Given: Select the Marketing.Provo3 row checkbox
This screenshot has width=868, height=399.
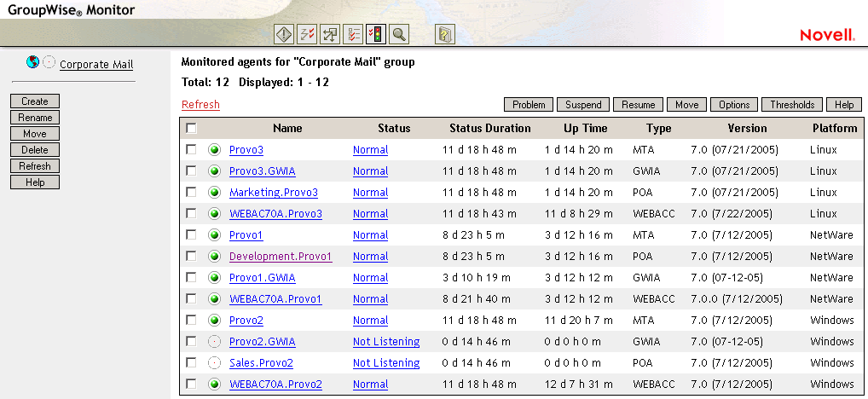Looking at the screenshot, I should click(191, 192).
